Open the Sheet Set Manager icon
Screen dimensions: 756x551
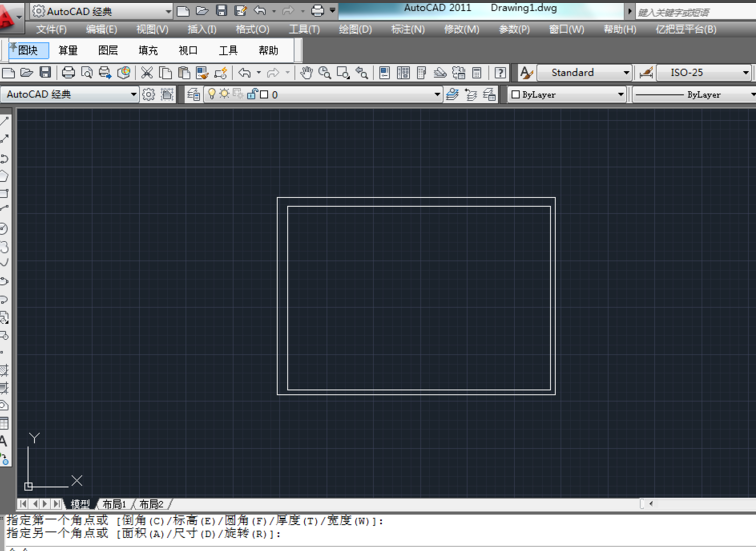point(440,73)
